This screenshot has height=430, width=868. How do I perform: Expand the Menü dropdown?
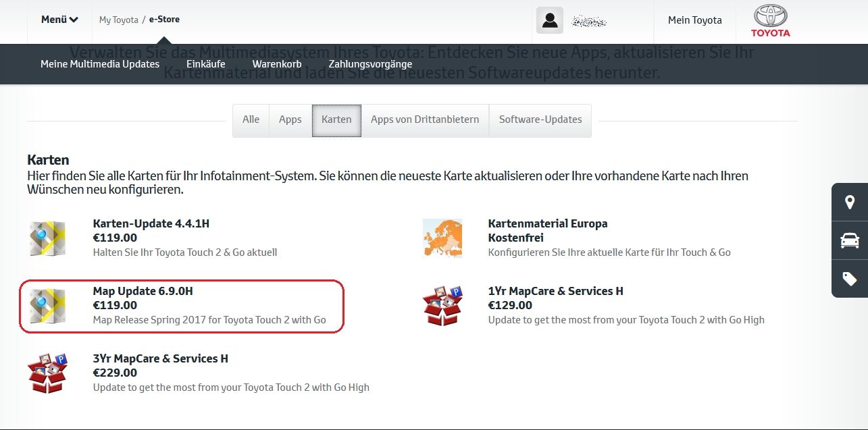point(59,20)
